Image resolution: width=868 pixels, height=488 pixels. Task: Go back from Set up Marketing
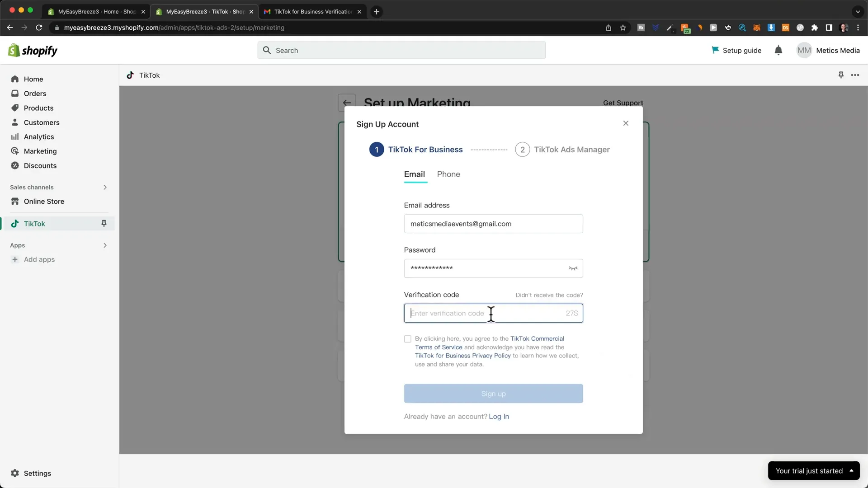coord(347,103)
